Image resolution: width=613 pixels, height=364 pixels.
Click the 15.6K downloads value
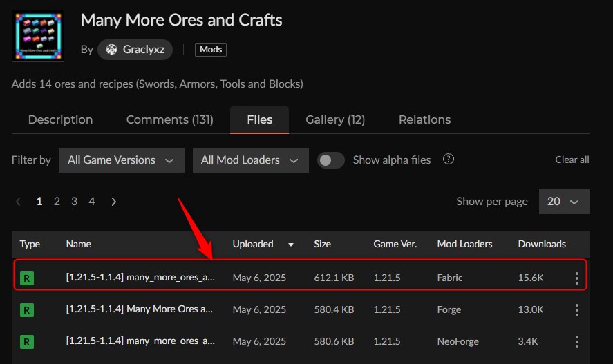[x=531, y=278]
